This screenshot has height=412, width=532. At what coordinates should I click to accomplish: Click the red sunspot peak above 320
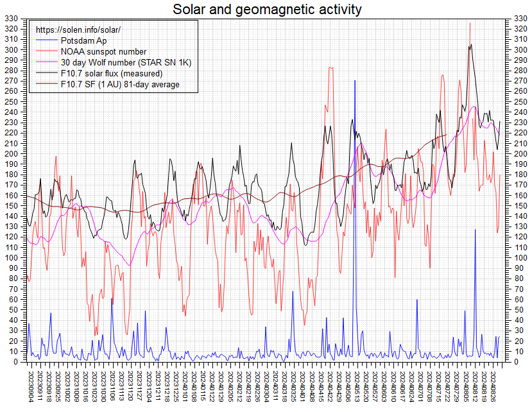(470, 23)
